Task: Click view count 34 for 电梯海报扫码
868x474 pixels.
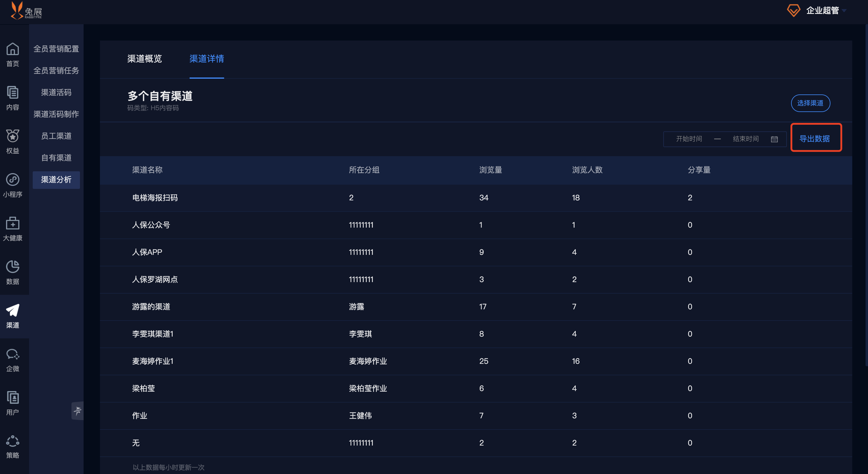Action: (x=484, y=198)
